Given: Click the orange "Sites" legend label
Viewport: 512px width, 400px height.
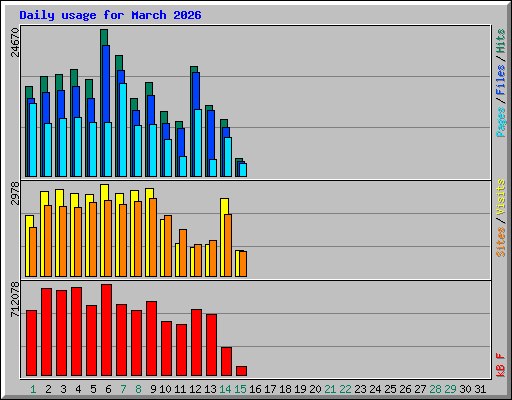Looking at the screenshot, I should click(501, 242).
